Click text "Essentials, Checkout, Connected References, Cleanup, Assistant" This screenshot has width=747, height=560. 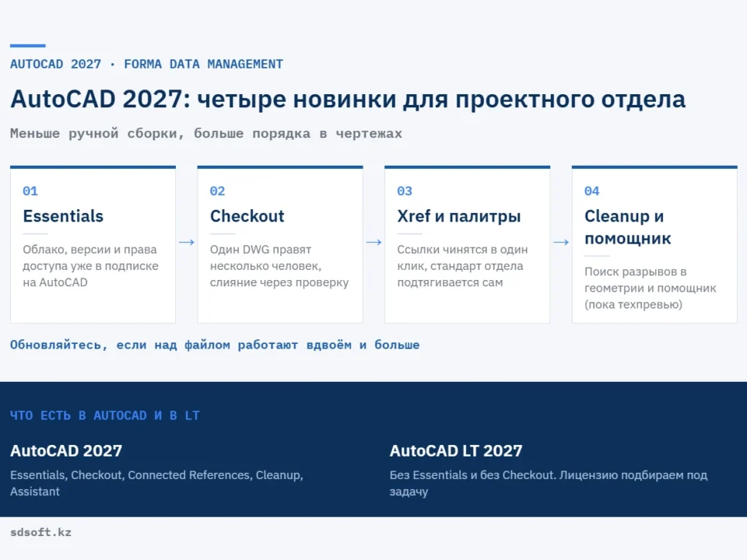point(156,483)
